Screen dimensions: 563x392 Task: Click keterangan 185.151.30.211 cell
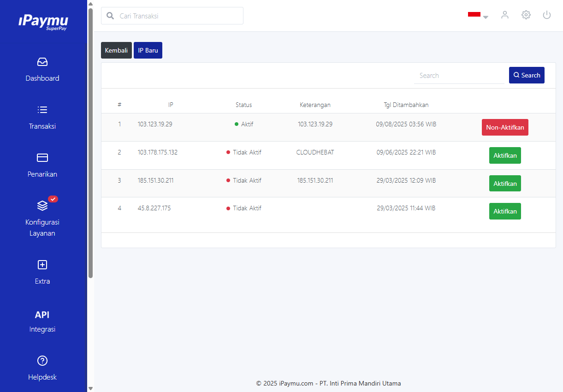coord(315,180)
